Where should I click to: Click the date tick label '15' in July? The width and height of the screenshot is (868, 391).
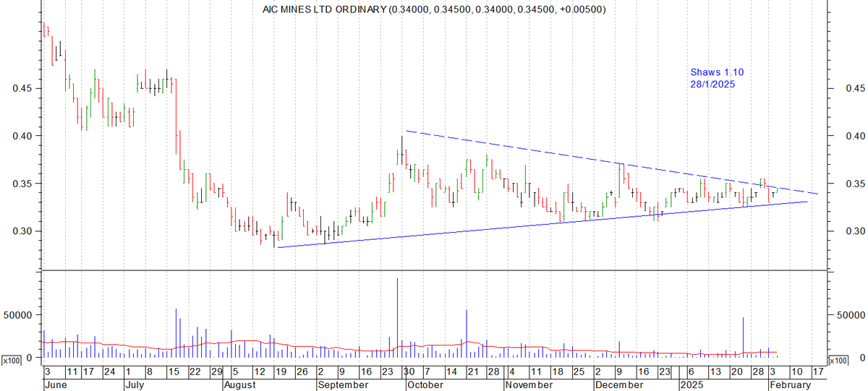pos(174,372)
